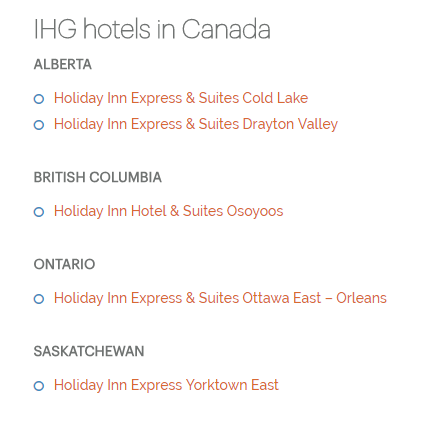The height and width of the screenshot is (432, 424).
Task: Click the ALBERTA section heading
Action: (63, 64)
